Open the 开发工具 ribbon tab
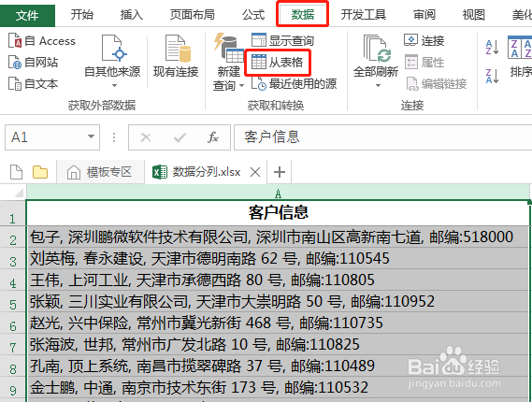 click(x=364, y=15)
